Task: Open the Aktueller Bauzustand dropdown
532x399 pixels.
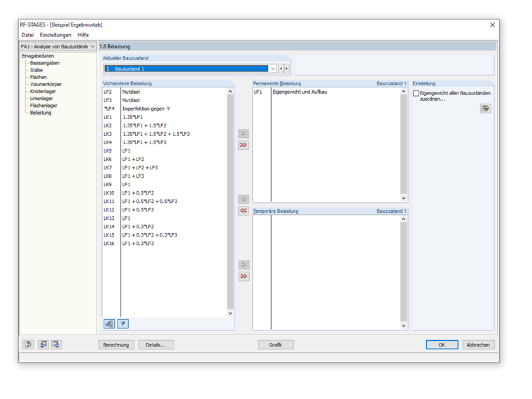Action: tap(273, 69)
